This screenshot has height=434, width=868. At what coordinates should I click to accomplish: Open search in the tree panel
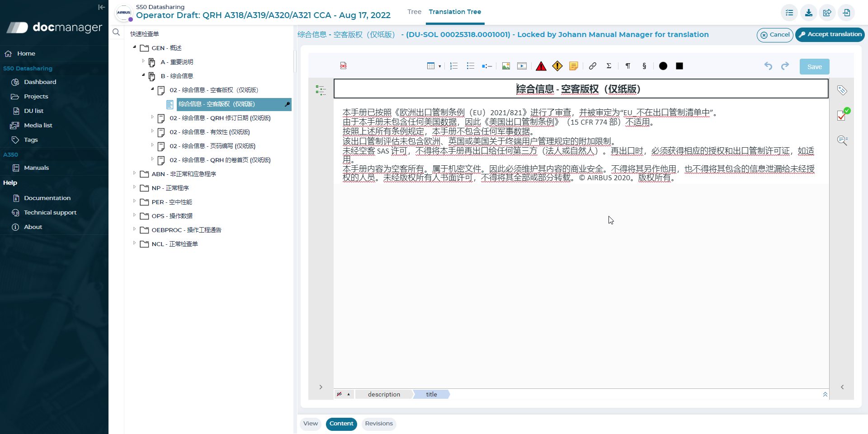(116, 32)
